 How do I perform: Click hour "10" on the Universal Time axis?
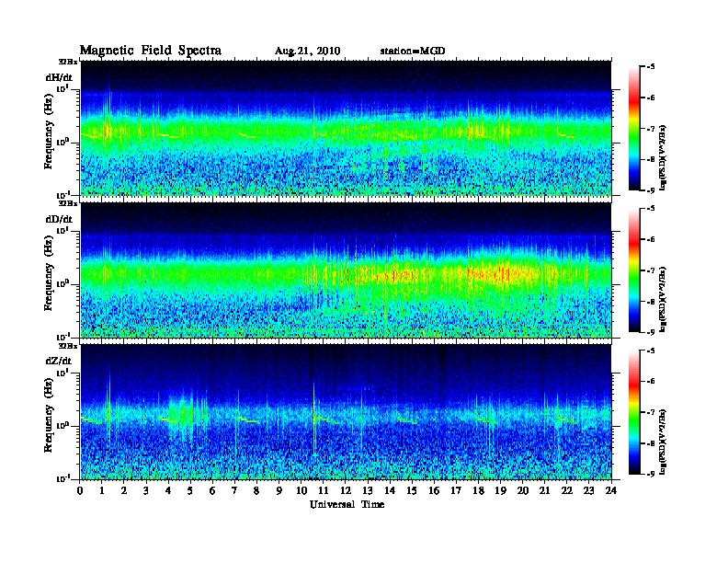[301, 491]
